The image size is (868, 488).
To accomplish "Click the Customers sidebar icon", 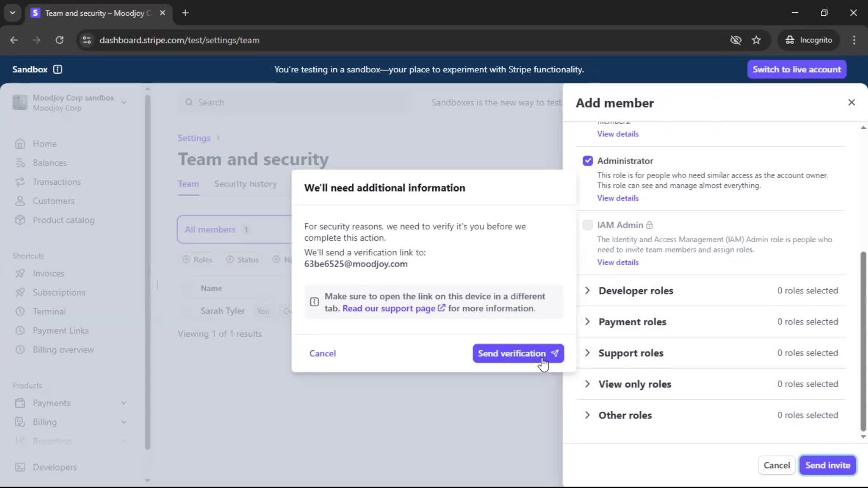I will coord(20,201).
